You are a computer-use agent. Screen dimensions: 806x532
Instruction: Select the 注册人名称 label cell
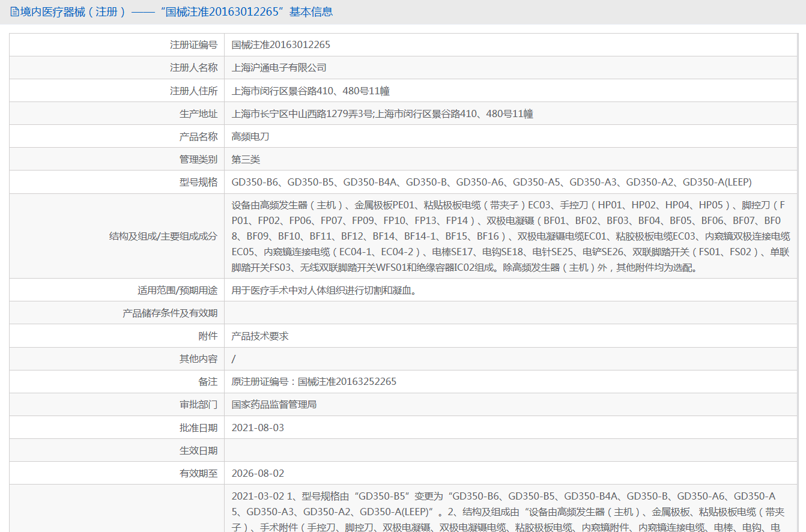pos(117,68)
